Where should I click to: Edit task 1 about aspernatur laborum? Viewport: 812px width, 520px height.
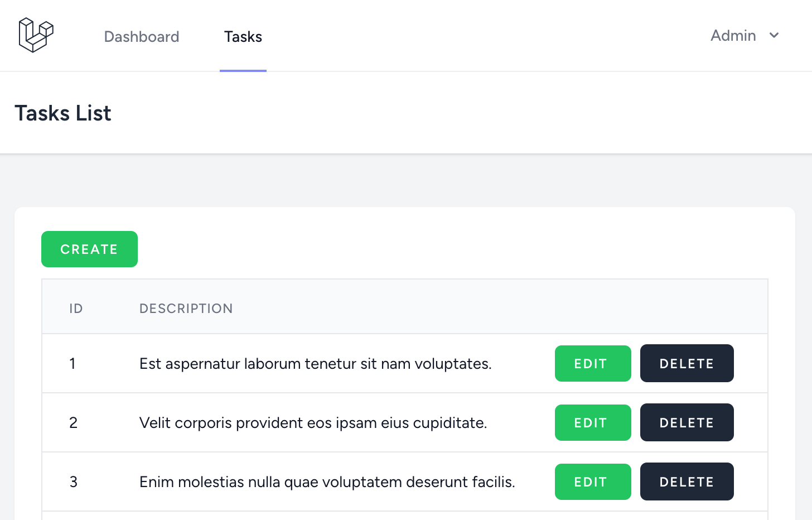tap(592, 363)
